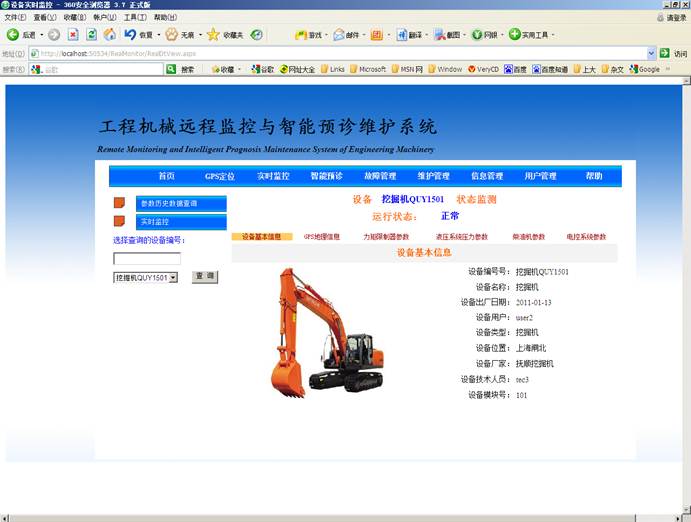The width and height of the screenshot is (691, 522).
Task: Click the 参数历史数据查询 sidebar button
Action: [x=181, y=203]
